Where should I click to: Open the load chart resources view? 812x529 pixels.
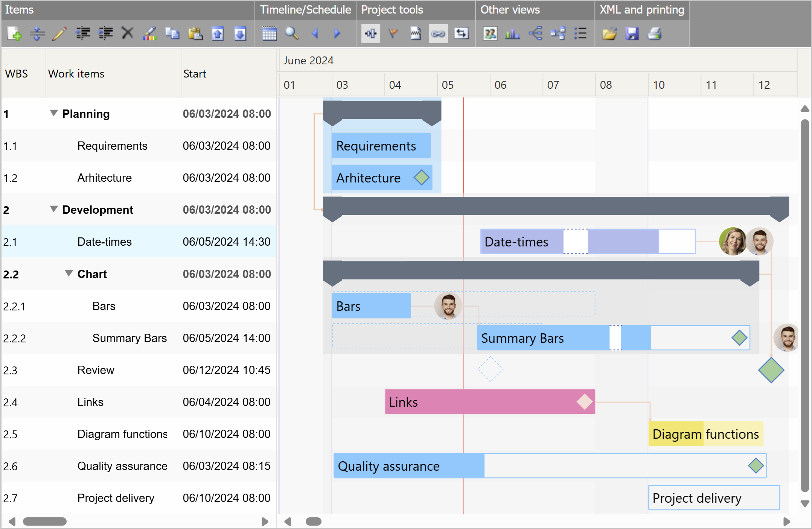pyautogui.click(x=512, y=34)
